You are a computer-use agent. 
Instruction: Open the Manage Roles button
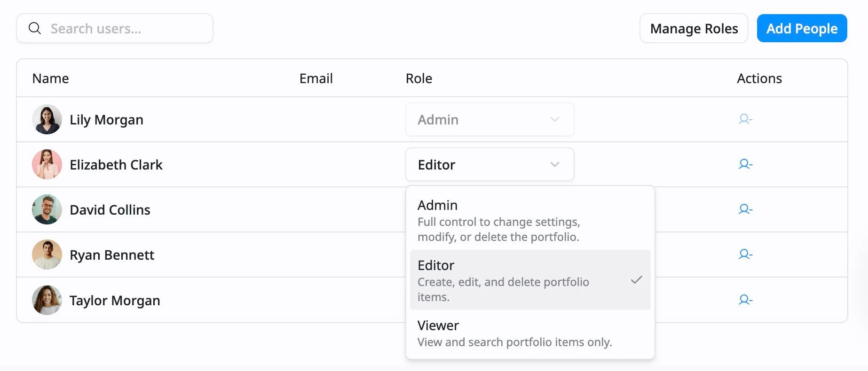click(x=694, y=28)
